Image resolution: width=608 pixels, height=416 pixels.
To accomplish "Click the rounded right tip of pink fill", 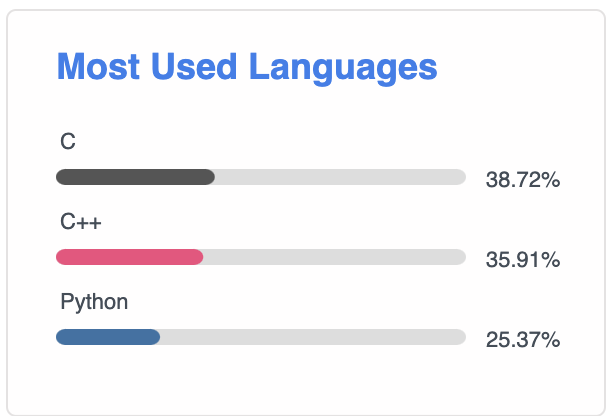I will tap(199, 257).
